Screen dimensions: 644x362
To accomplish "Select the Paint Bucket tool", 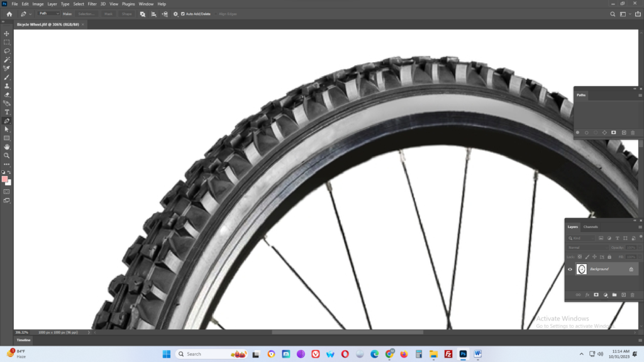I will coord(6,104).
